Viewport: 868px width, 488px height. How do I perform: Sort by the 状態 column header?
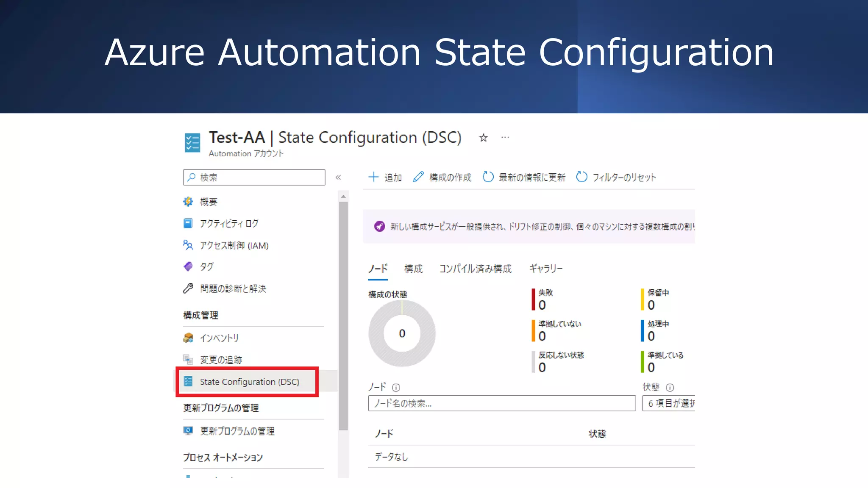[597, 434]
